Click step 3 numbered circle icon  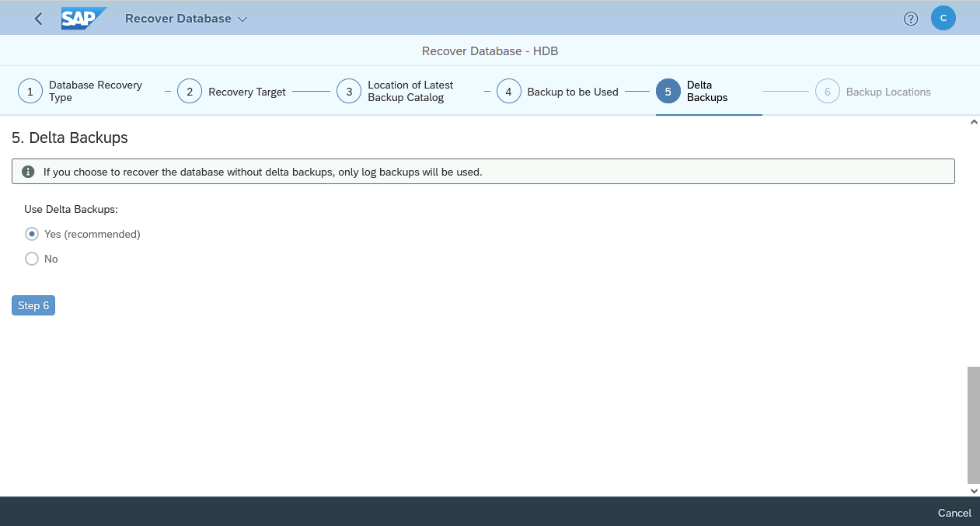(x=349, y=92)
